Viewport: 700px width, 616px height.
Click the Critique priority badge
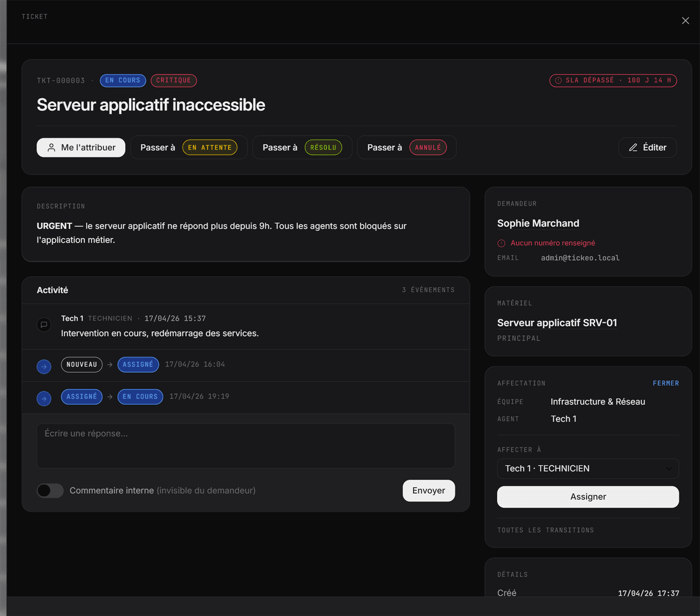(x=173, y=81)
